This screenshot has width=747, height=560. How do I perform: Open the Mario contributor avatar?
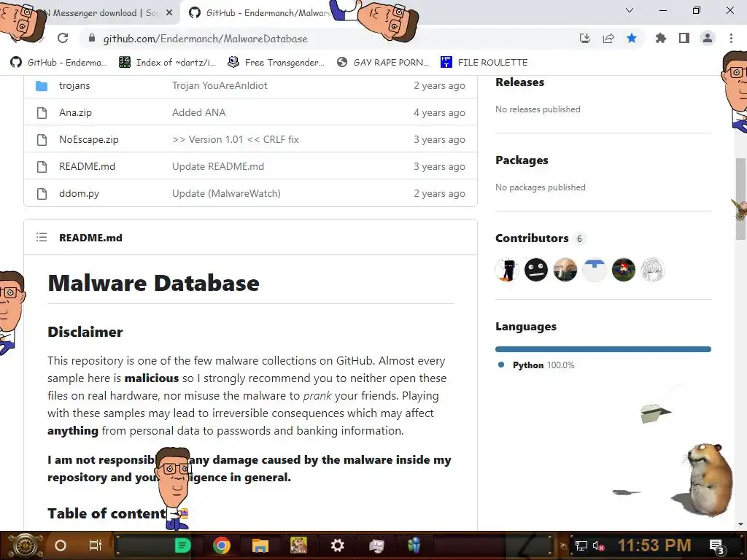(623, 270)
